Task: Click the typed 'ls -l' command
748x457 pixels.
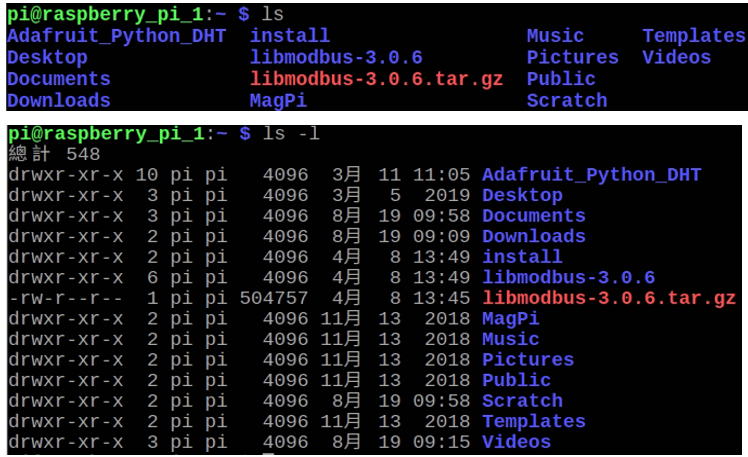Action: 291,134
